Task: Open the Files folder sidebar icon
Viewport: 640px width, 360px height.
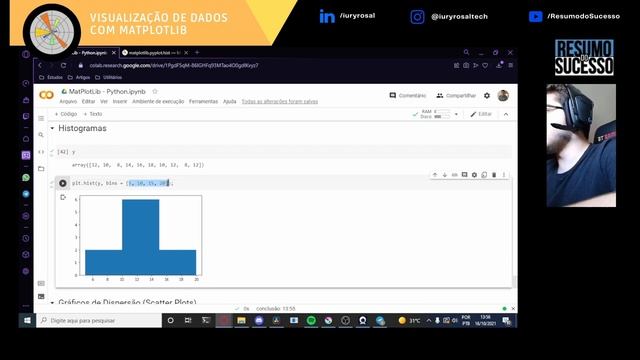Action: [41, 168]
